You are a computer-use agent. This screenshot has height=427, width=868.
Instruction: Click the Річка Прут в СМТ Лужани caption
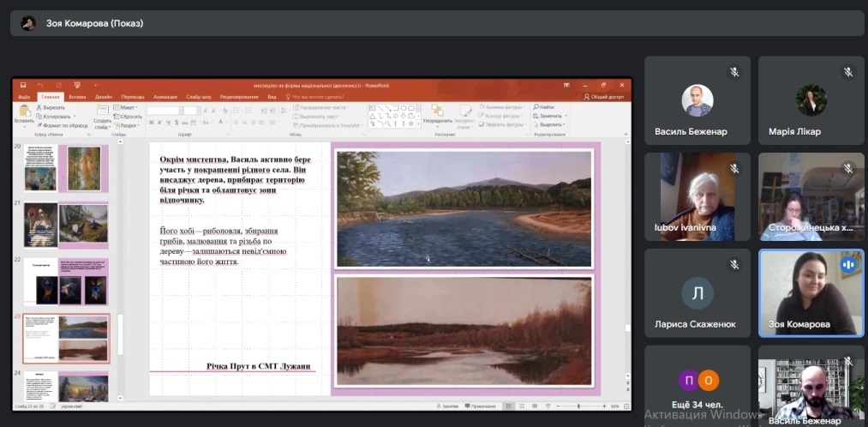point(259,367)
